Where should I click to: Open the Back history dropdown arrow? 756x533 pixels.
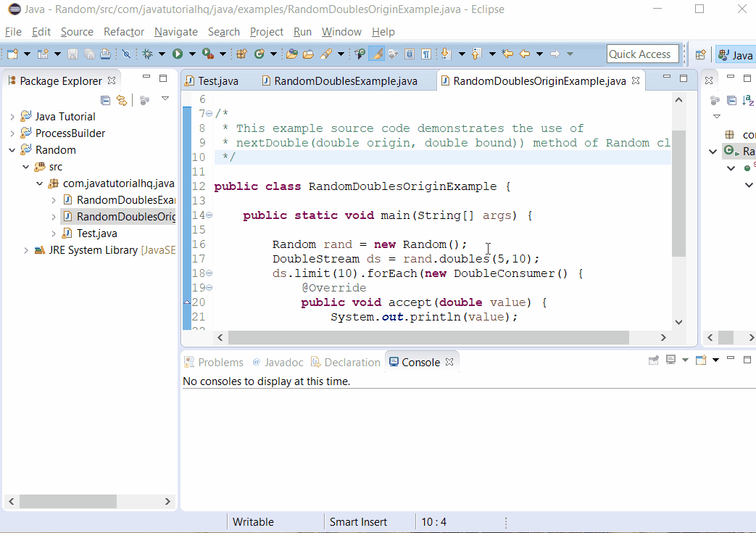pyautogui.click(x=539, y=54)
